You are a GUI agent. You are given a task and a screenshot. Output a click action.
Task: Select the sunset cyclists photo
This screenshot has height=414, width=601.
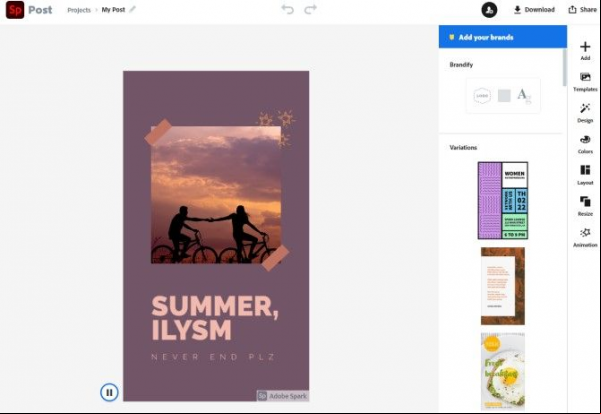[x=216, y=195]
